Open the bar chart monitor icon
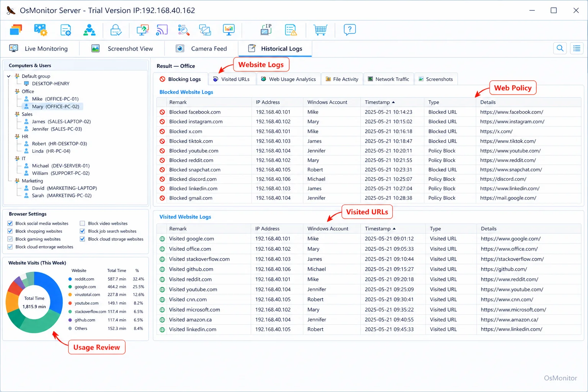This screenshot has width=588, height=392. pyautogui.click(x=229, y=30)
